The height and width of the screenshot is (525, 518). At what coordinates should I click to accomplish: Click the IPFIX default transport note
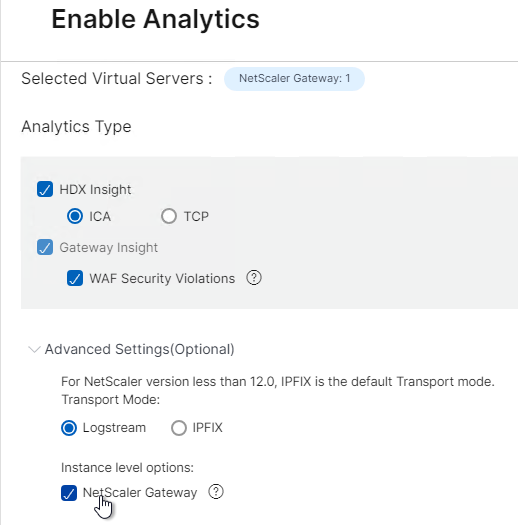tap(278, 382)
